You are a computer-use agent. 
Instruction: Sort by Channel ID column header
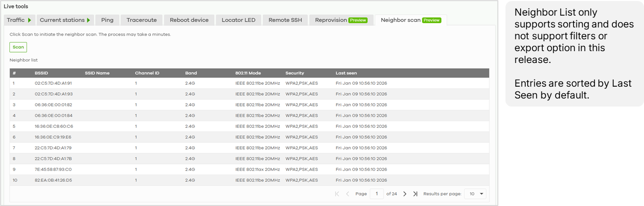[147, 73]
